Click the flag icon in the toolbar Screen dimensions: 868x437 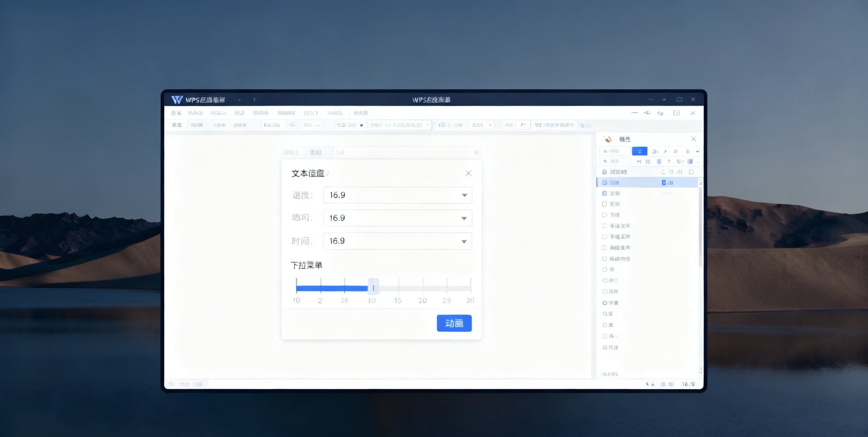[523, 125]
